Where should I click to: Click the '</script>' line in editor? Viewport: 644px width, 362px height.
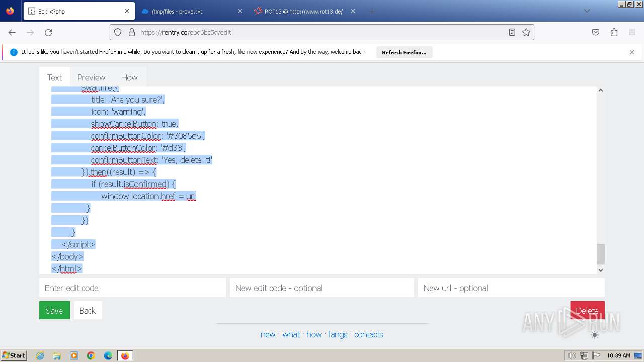(x=78, y=244)
